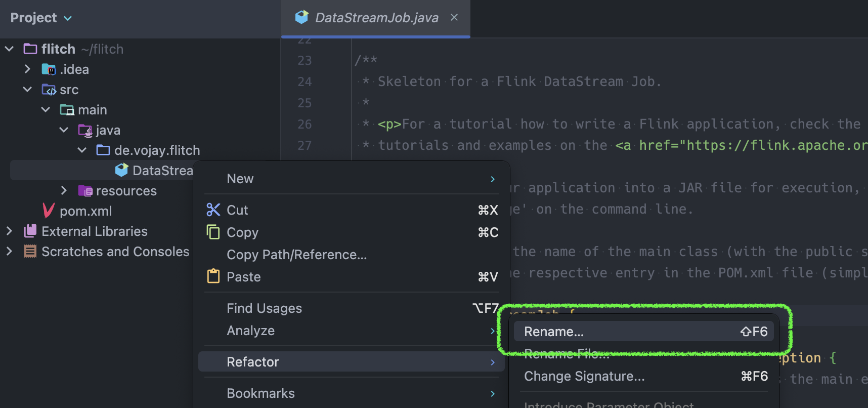Click the Scratches and Consoles icon

click(x=30, y=252)
